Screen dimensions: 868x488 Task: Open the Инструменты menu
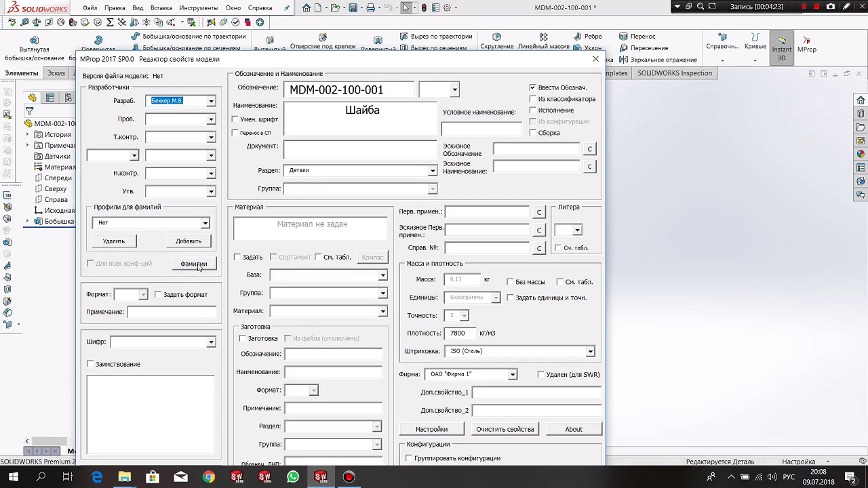(198, 7)
